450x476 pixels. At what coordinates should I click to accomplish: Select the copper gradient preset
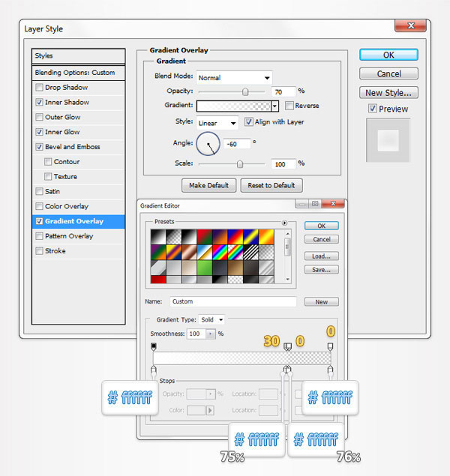(189, 253)
